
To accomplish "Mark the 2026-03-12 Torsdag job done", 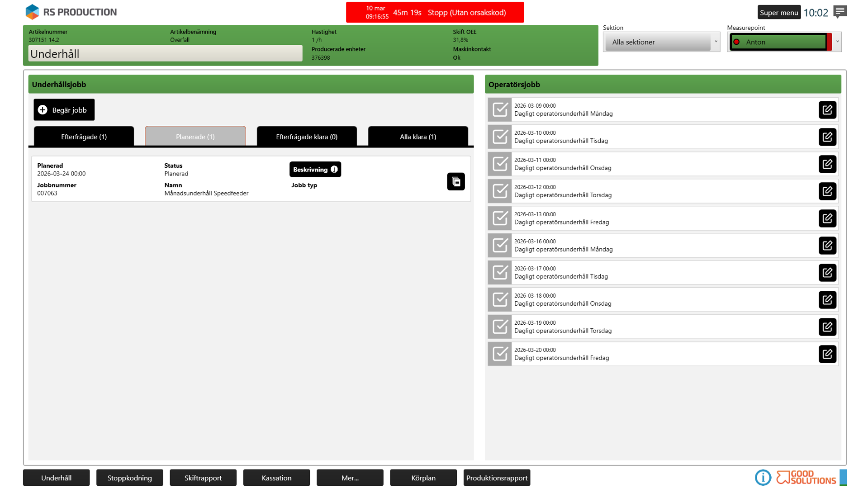I will [x=500, y=191].
